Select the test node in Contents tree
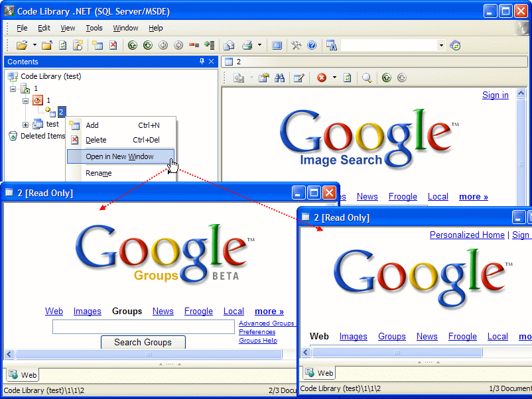The height and width of the screenshot is (399, 532). [52, 124]
